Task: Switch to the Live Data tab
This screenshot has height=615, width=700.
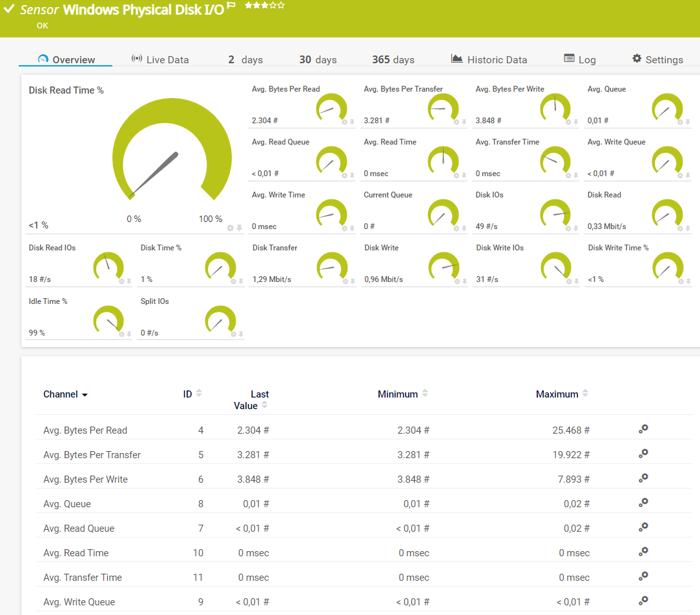Action: 160,59
